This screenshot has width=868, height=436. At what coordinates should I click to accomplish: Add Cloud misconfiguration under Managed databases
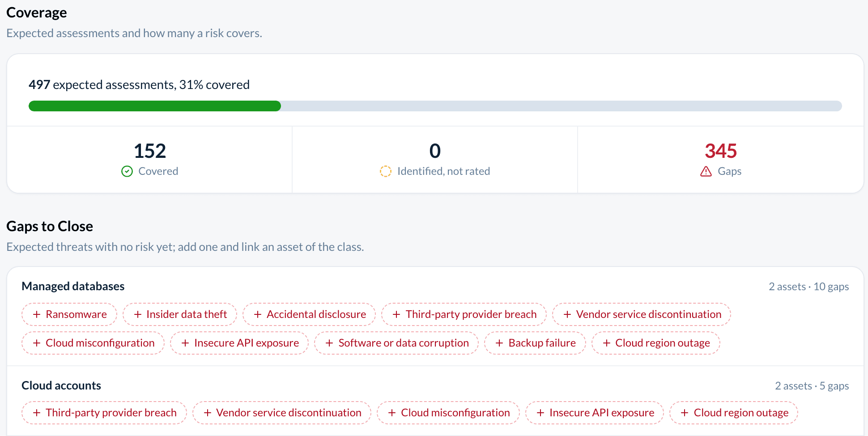(93, 343)
